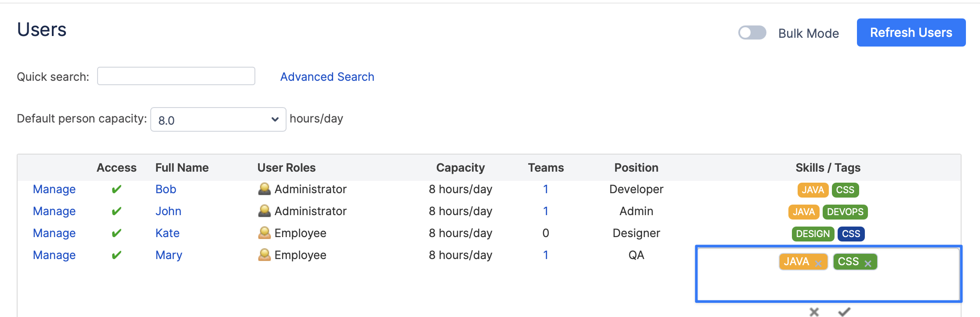Cancel skill editing with the X icon
Image resolution: width=980 pixels, height=317 pixels.
pos(814,312)
